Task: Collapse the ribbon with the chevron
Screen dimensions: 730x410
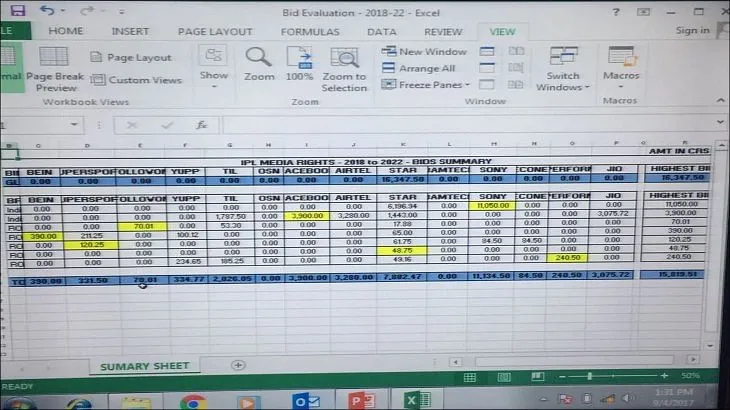Action: [x=720, y=100]
